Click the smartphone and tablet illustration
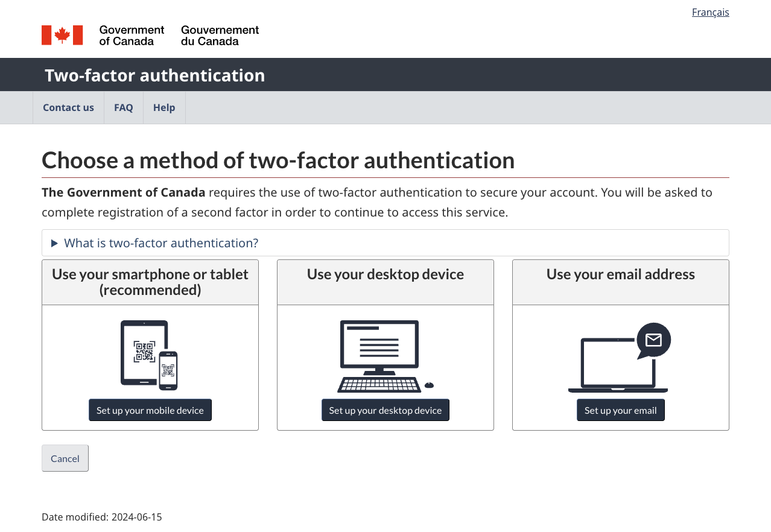771x532 pixels. coord(150,355)
